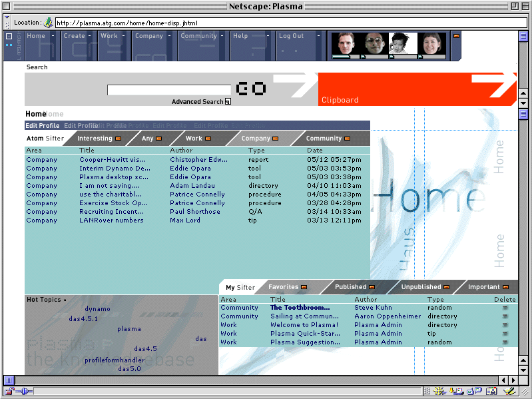Viewport: 532px width, 399px height.
Task: Open the Edit Profile link
Action: [x=43, y=125]
